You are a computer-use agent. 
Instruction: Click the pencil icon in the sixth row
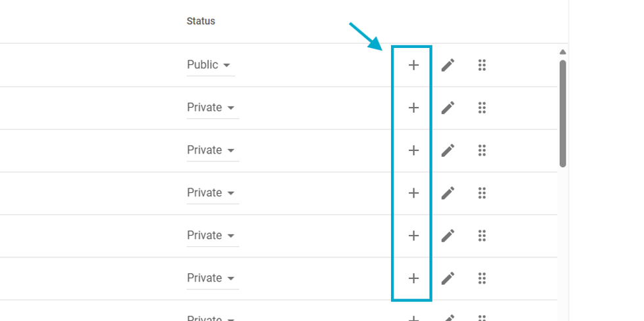pyautogui.click(x=448, y=278)
